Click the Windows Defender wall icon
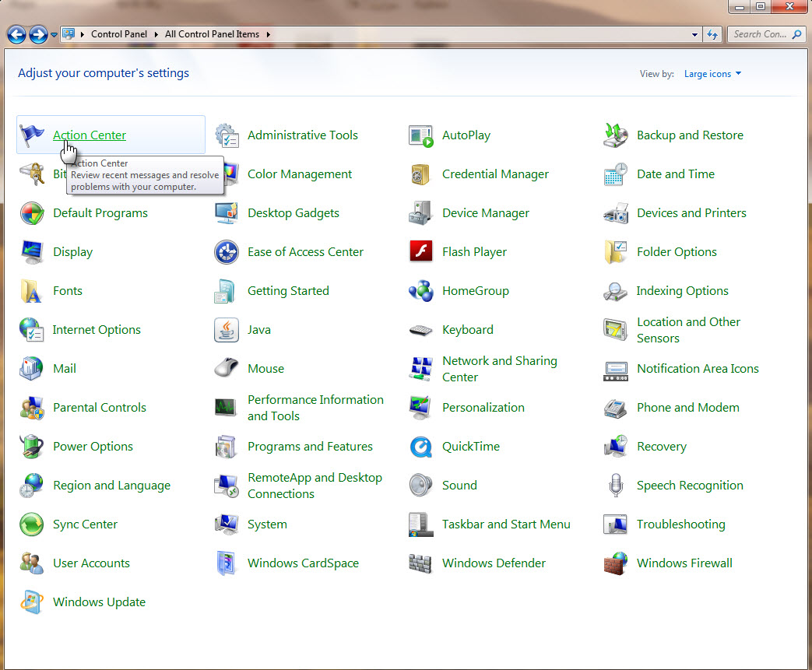The height and width of the screenshot is (670, 812). [x=421, y=563]
